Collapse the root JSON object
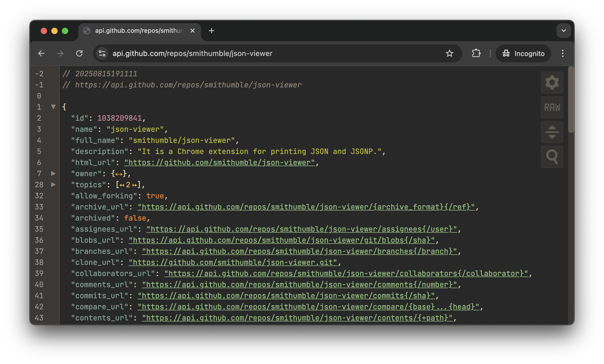 (53, 107)
